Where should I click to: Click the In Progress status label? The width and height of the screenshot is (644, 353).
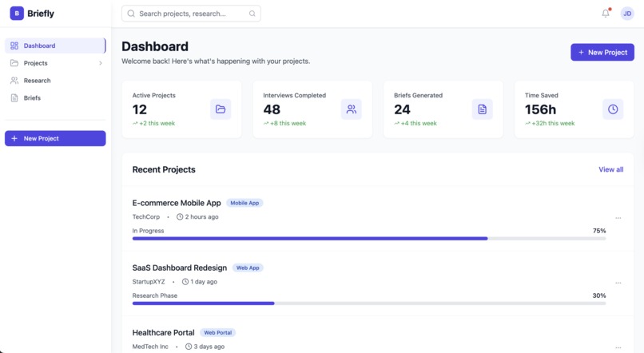point(148,231)
